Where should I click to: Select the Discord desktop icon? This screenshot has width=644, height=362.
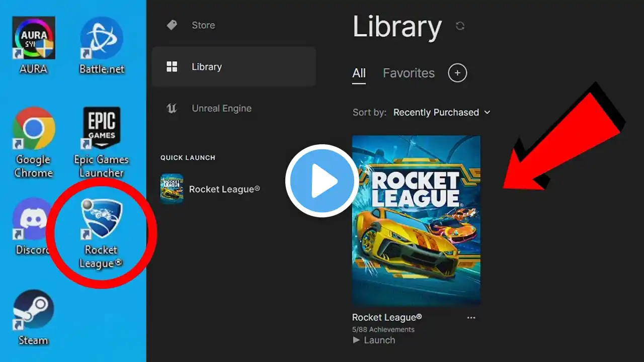click(x=31, y=226)
